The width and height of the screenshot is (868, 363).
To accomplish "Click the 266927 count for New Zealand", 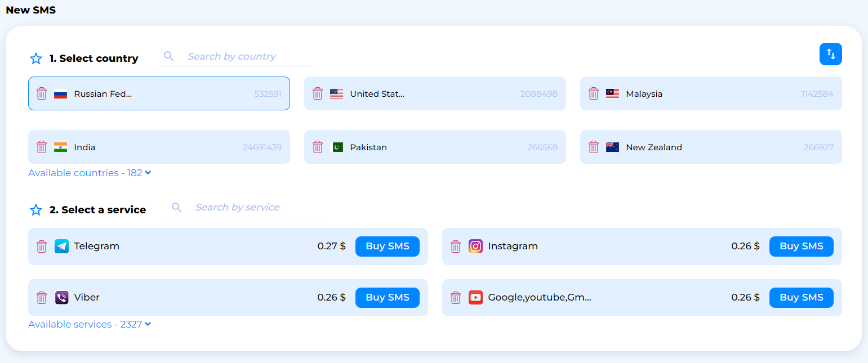I will (818, 147).
